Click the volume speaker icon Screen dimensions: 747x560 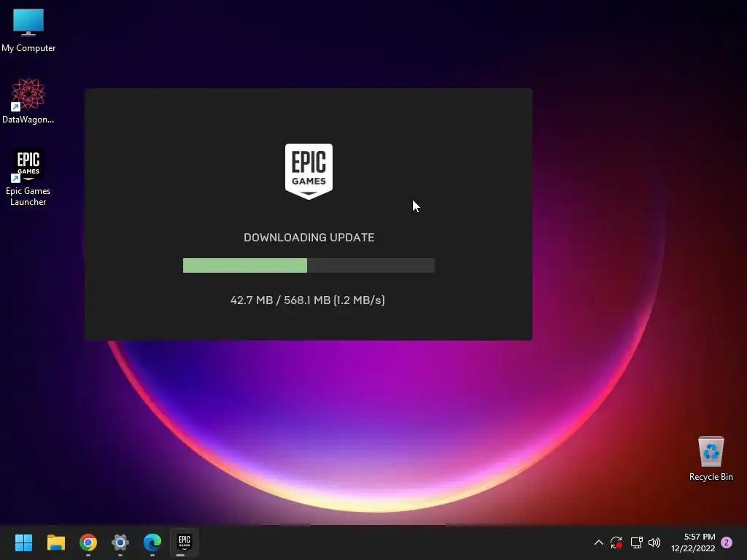654,542
